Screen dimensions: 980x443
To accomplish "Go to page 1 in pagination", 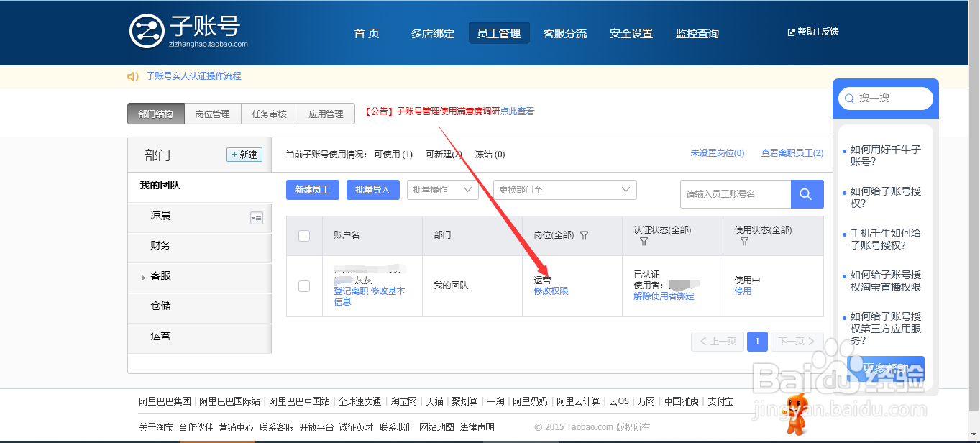I will point(757,342).
